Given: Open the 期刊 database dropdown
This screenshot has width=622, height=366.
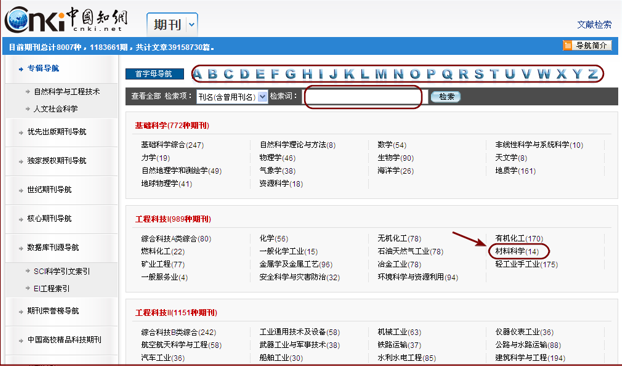Looking at the screenshot, I should pos(192,25).
